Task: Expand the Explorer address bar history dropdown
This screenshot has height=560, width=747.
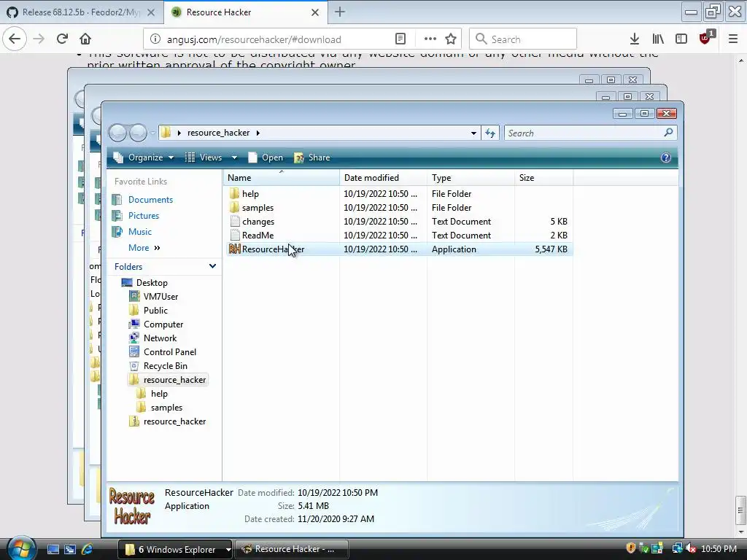Action: 473,133
